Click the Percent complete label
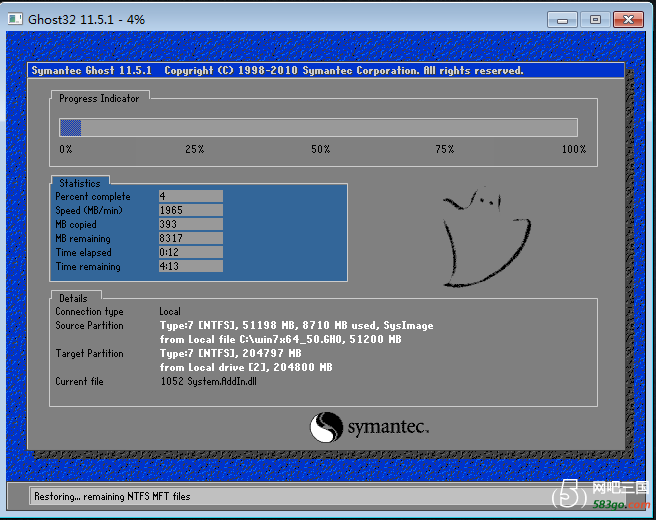656x520 pixels. click(x=93, y=197)
